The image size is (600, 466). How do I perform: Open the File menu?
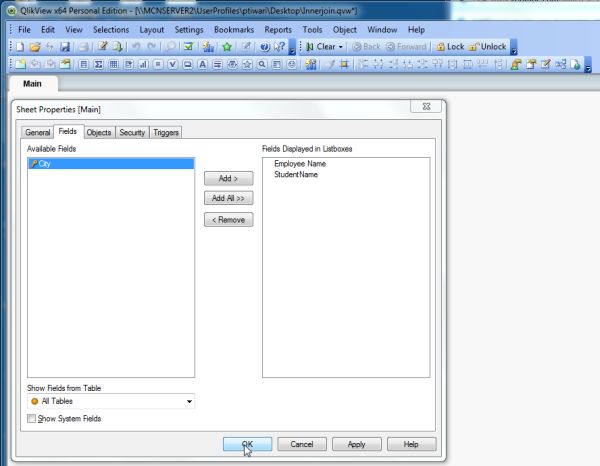click(24, 29)
